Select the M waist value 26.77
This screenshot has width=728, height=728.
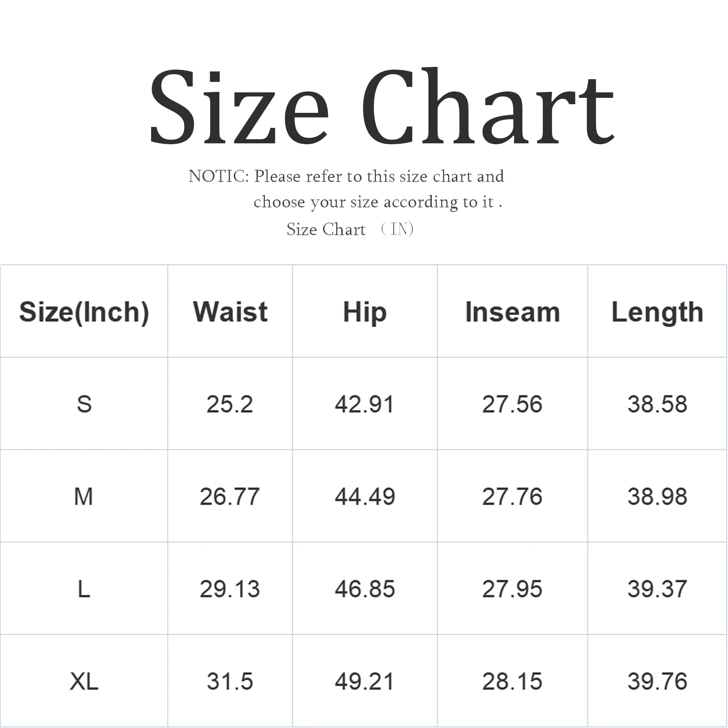(230, 496)
